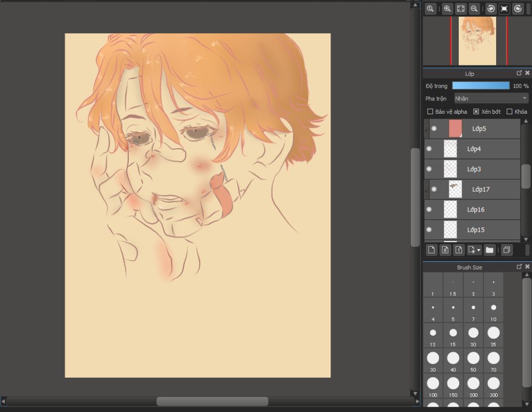Rotate the canvas view clockwise
This screenshot has height=412, width=532.
(518, 9)
